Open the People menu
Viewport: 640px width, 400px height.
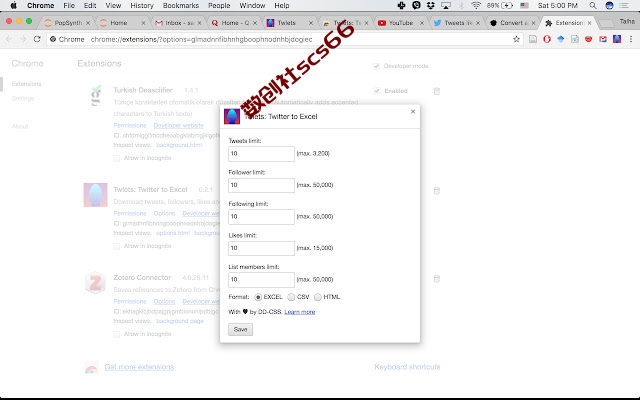pos(219,5)
